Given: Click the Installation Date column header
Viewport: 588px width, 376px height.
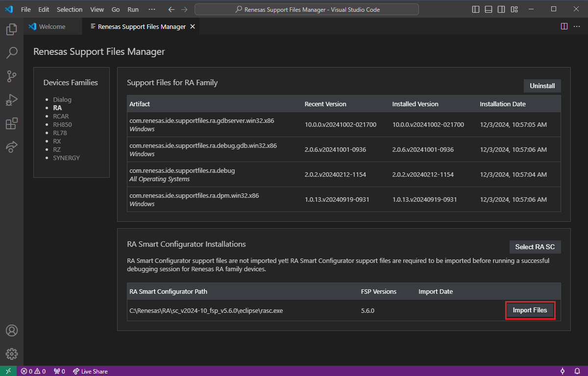Looking at the screenshot, I should pos(503,104).
